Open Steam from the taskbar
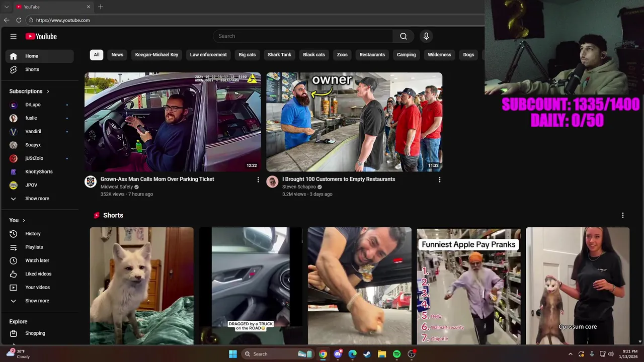 (x=367, y=354)
